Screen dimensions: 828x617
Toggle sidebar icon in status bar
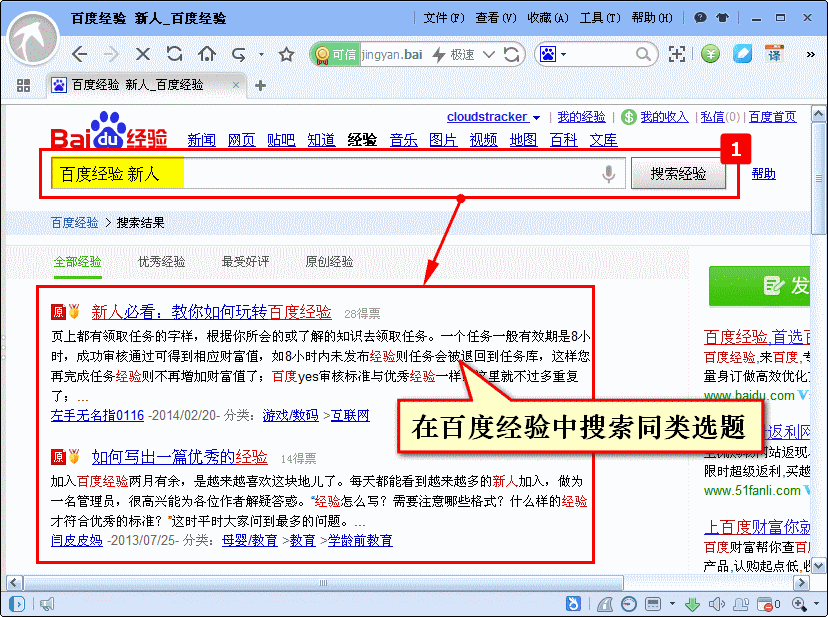tap(17, 604)
